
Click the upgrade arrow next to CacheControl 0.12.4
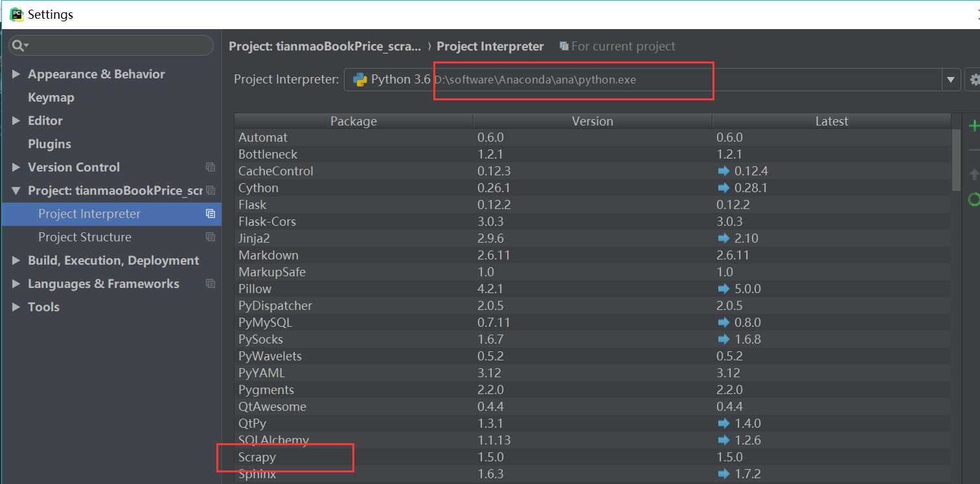coord(724,171)
